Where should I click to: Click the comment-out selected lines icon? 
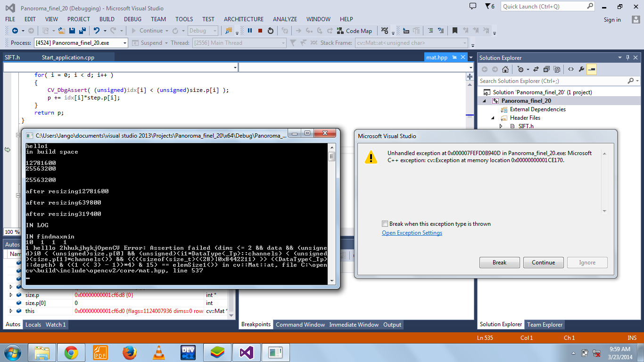(430, 31)
